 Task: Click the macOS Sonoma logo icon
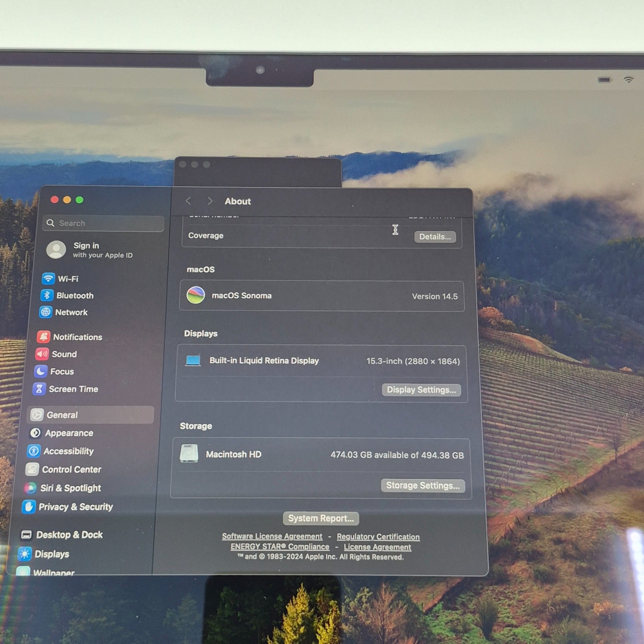(x=196, y=295)
